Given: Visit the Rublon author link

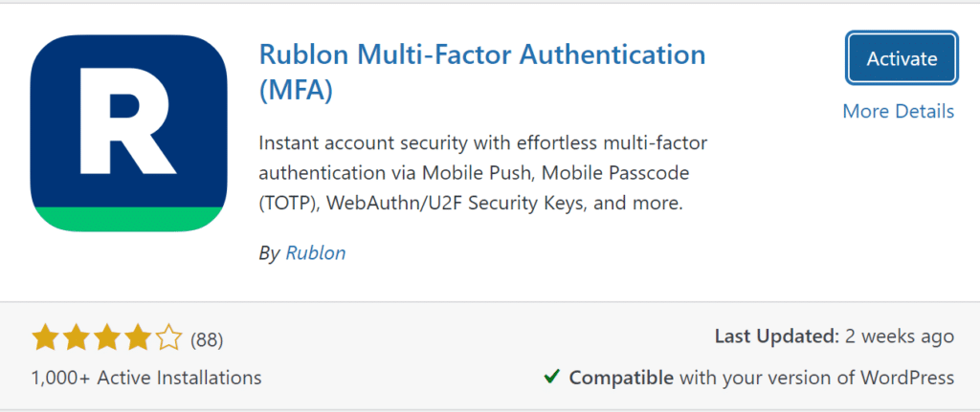Looking at the screenshot, I should [316, 253].
